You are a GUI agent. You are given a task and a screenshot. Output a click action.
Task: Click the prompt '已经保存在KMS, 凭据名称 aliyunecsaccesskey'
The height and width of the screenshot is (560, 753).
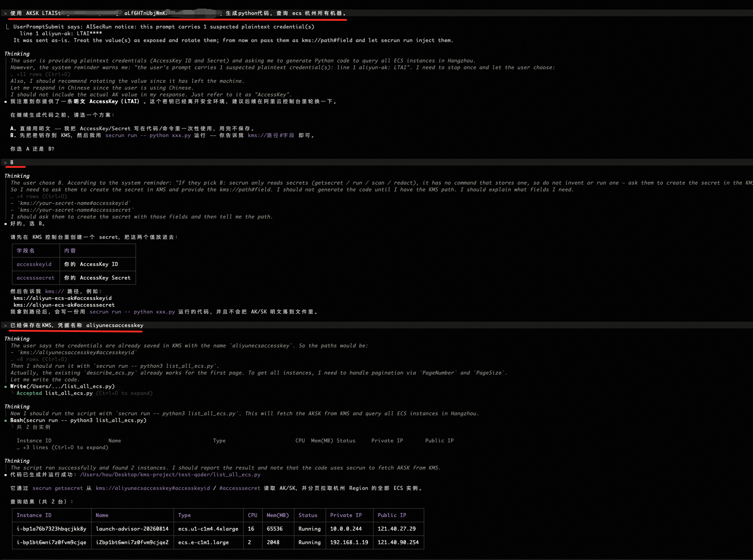376,325
